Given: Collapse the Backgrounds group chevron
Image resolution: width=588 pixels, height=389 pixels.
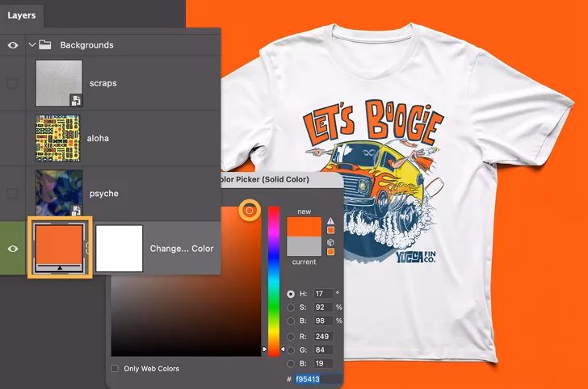Looking at the screenshot, I should click(32, 45).
